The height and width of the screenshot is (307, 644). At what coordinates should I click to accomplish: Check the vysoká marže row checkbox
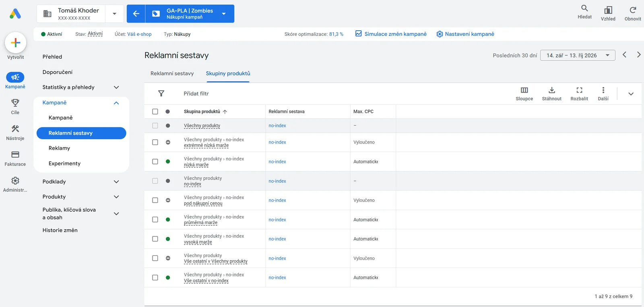[155, 239]
